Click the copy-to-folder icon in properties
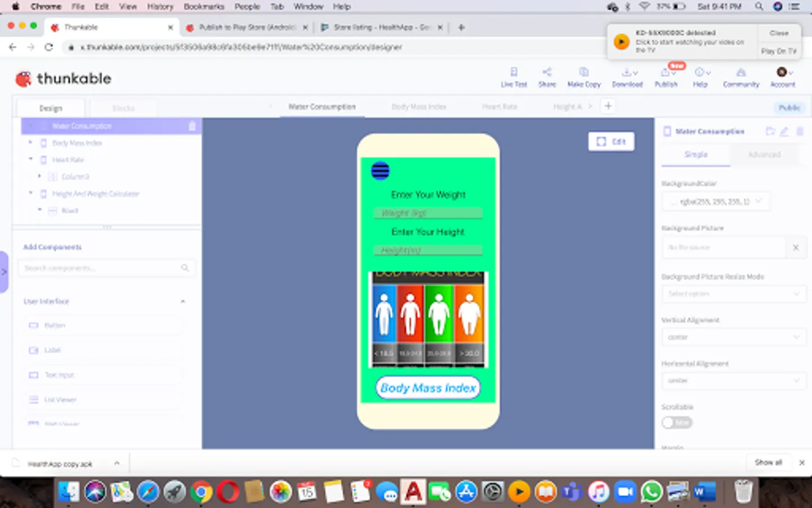812x508 pixels. click(770, 131)
